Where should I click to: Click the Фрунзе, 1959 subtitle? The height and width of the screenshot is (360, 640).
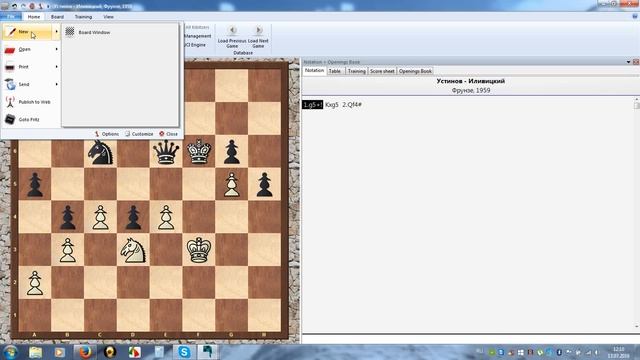point(471,91)
